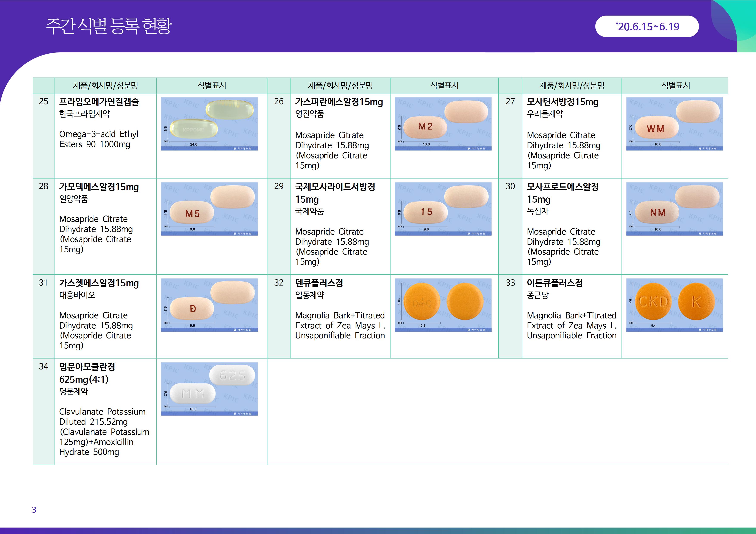This screenshot has width=756, height=534.
Task: Click the first 제품/회사명/성분명 column header
Action: click(105, 85)
